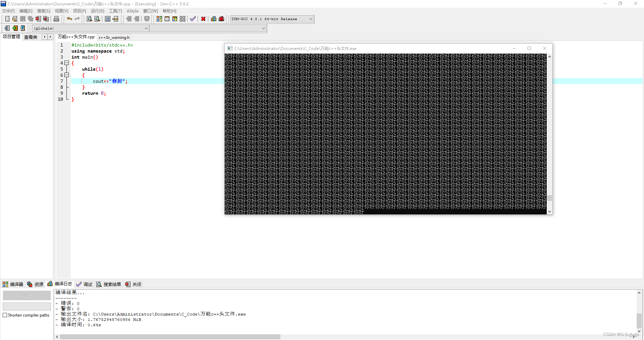Click the compile log vertical scrollbar up arrow
Image resolution: width=644 pixels, height=340 pixels.
(x=639, y=293)
